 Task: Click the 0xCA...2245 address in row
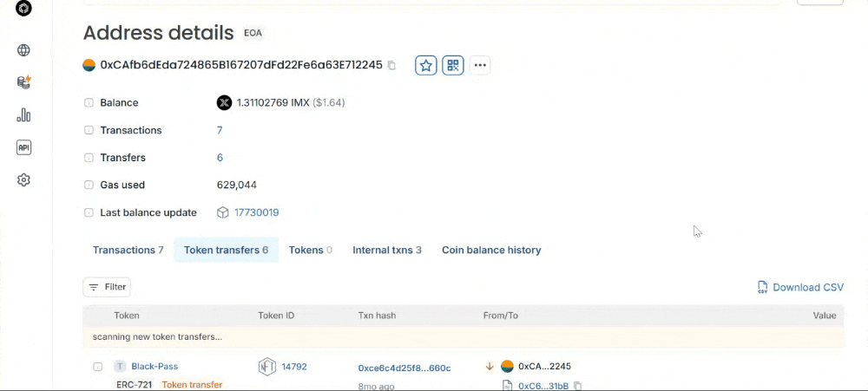(x=545, y=366)
